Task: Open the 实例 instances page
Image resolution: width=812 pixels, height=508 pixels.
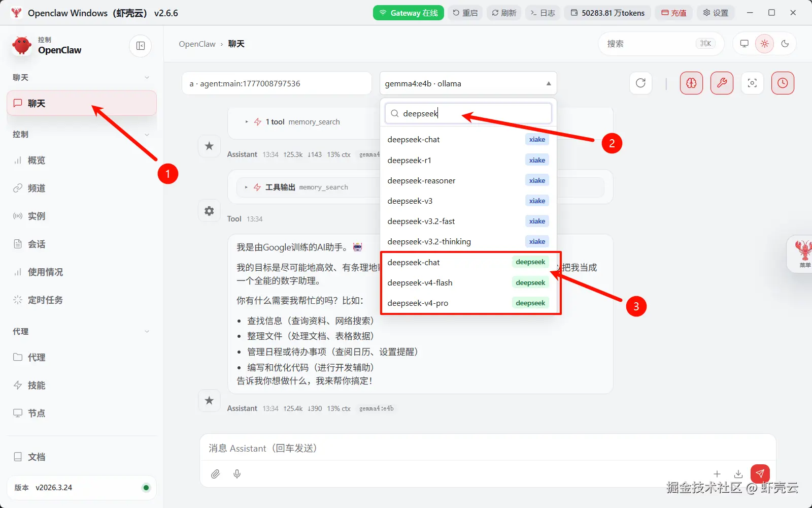Action: coord(82,216)
